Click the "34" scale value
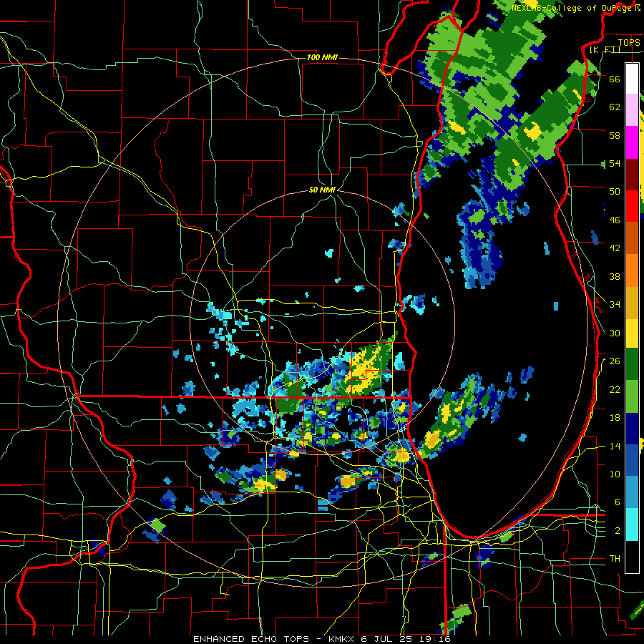Viewport: 644px width, 644px height. point(615,305)
